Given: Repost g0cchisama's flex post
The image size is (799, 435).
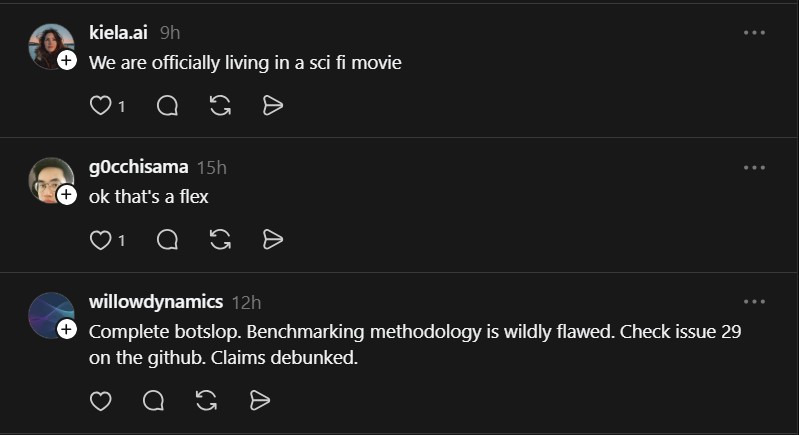Looking at the screenshot, I should [221, 240].
